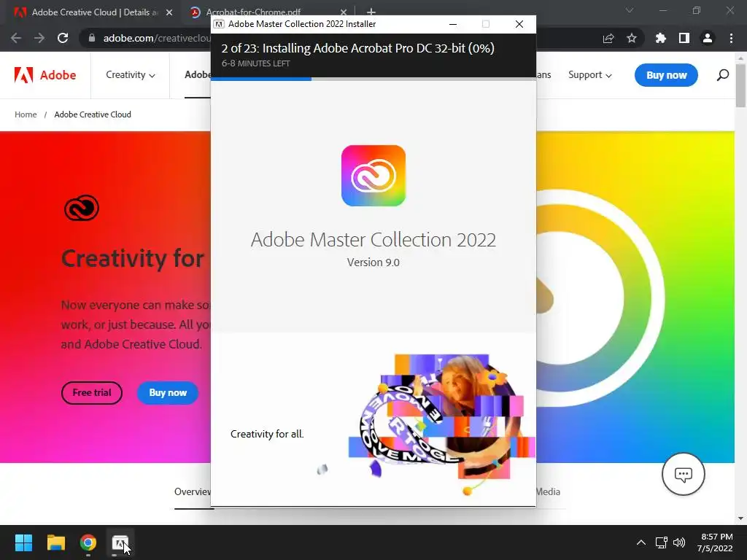The height and width of the screenshot is (560, 747).
Task: Click the Adobe logo in the site header
Action: coord(45,75)
